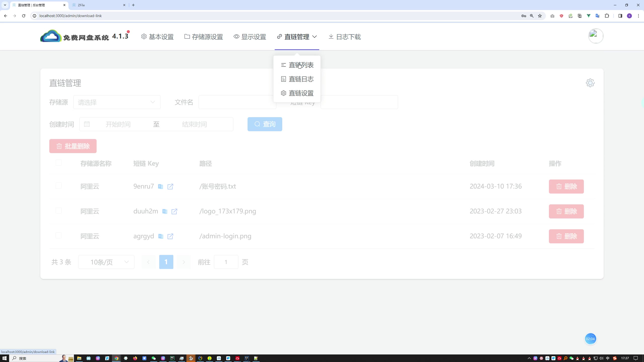
Task: Open the 日志下载 nav item
Action: point(345,37)
